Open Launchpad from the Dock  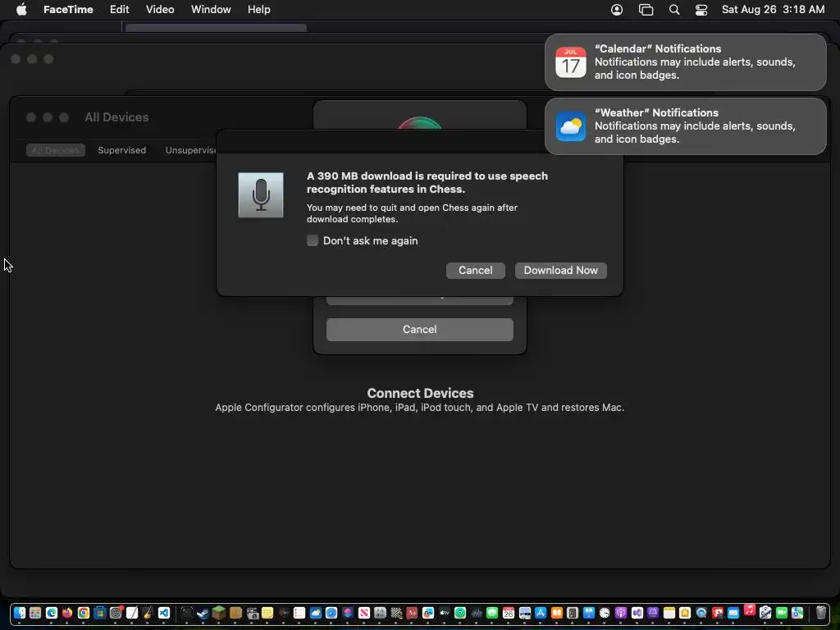pos(35,613)
